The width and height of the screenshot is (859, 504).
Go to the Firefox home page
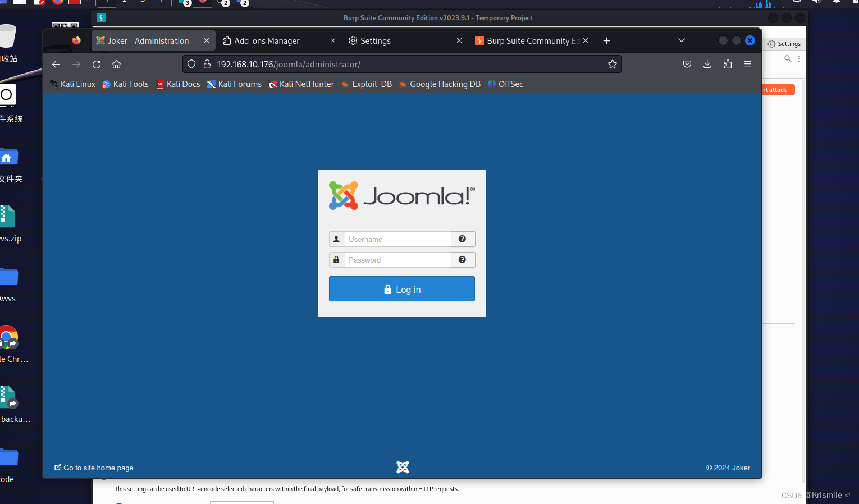(117, 65)
